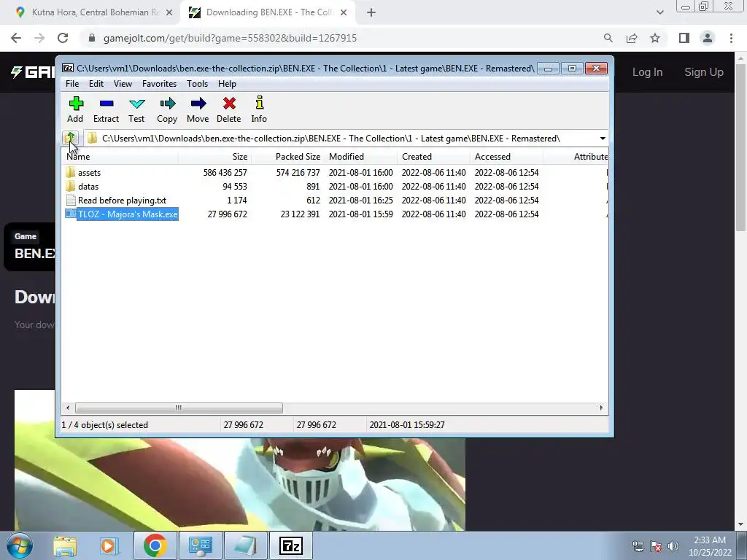Select the datas folder

tap(88, 186)
